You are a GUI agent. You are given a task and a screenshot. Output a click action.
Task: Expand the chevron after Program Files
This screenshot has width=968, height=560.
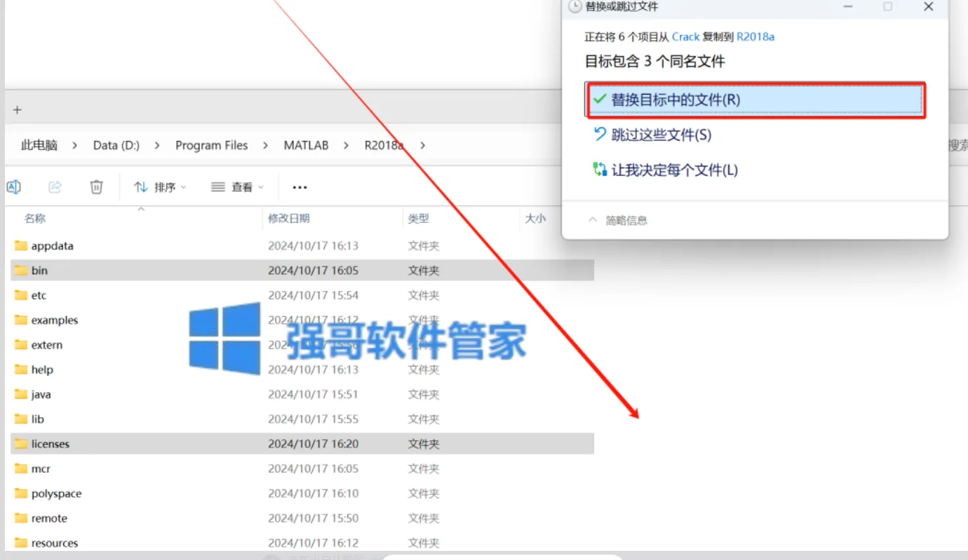265,145
